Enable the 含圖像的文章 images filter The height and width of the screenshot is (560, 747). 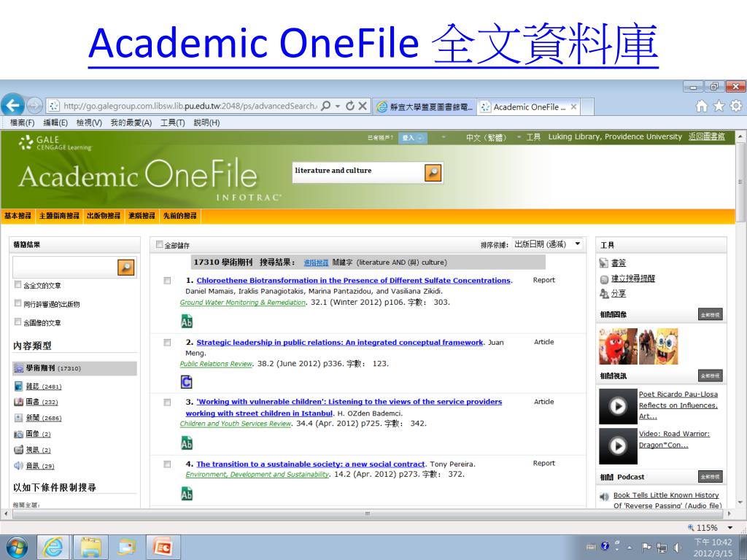click(18, 322)
